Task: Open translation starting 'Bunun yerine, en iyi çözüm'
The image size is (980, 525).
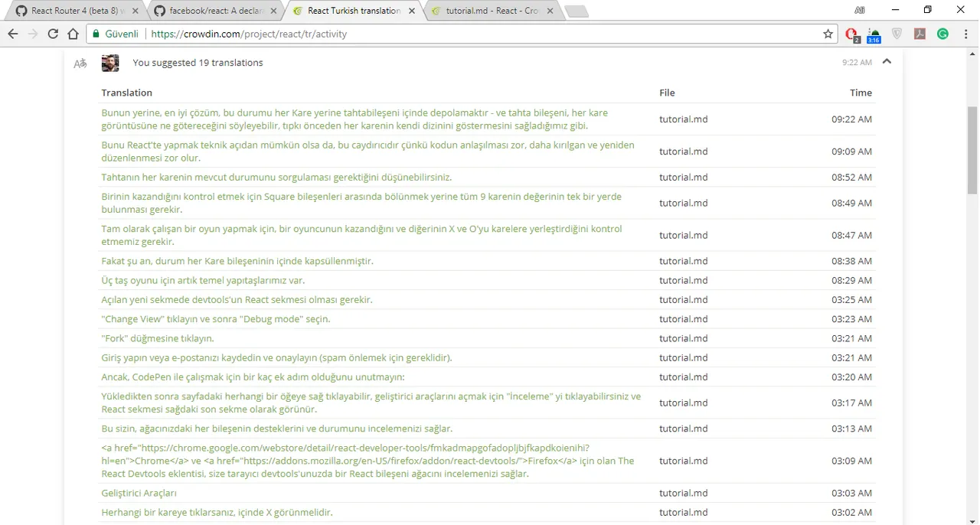Action: point(354,119)
